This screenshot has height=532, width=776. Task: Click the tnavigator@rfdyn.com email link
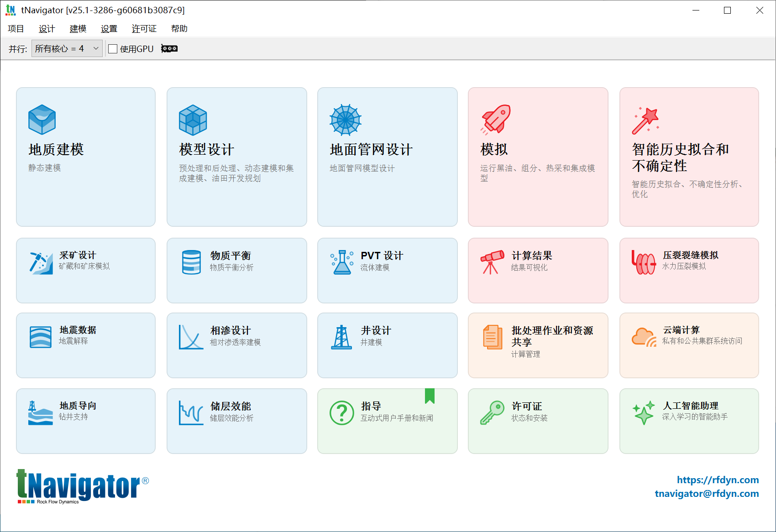707,494
